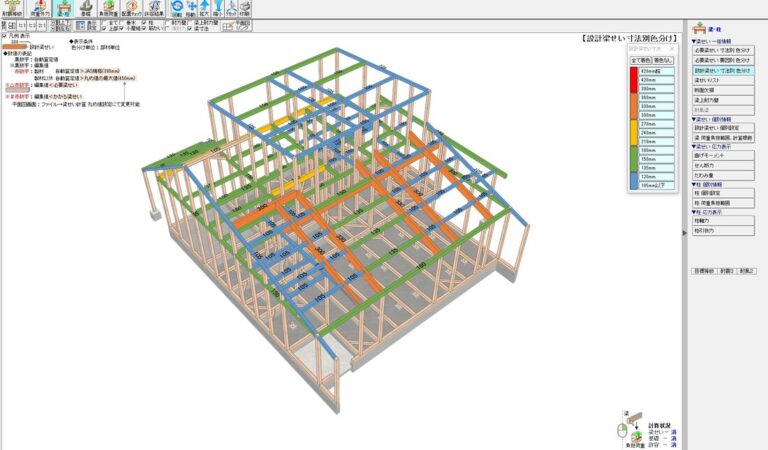The height and width of the screenshot is (450, 768).
Task: Click the side panel collapse arrow
Action: (x=685, y=233)
